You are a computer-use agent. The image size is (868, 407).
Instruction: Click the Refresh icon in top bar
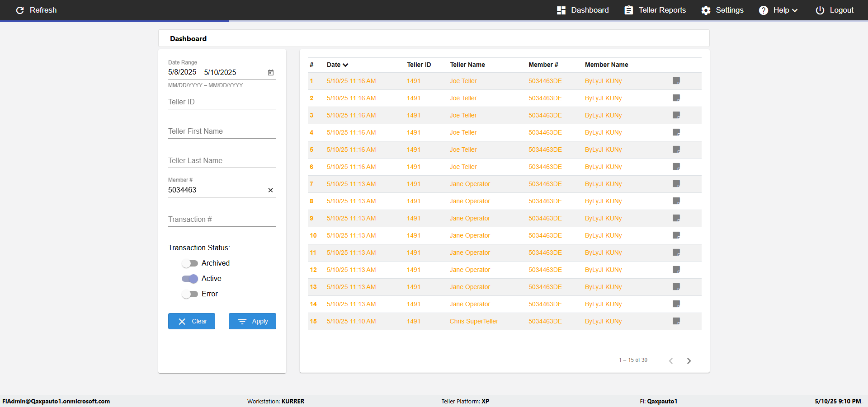pos(20,10)
